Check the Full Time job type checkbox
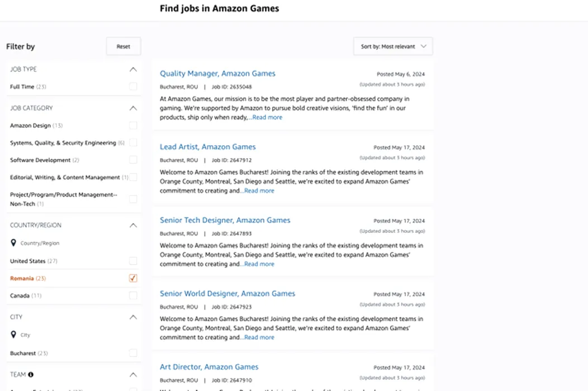 pos(133,87)
